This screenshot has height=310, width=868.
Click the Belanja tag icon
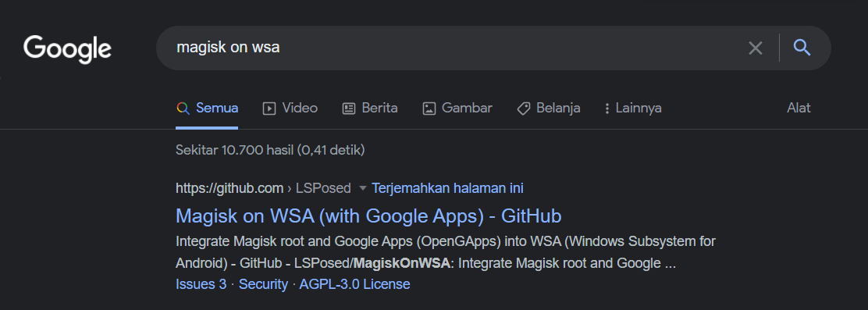tap(524, 109)
